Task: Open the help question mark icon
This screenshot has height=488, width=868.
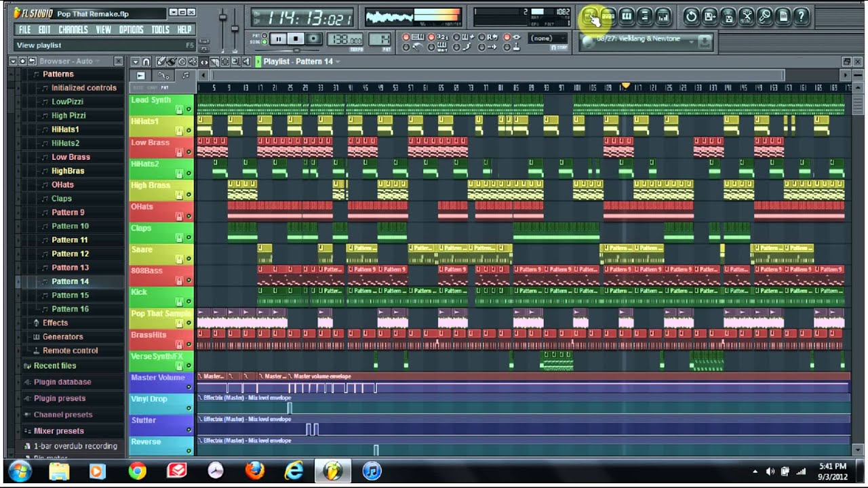Action: [801, 16]
